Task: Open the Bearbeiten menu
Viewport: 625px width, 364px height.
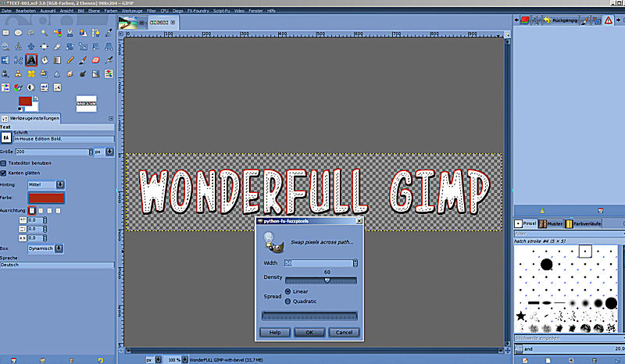Action: click(26, 11)
